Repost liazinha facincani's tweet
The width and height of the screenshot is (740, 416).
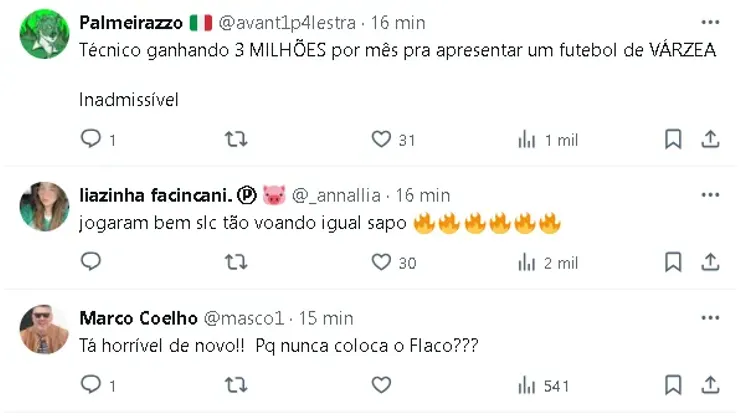pyautogui.click(x=236, y=262)
